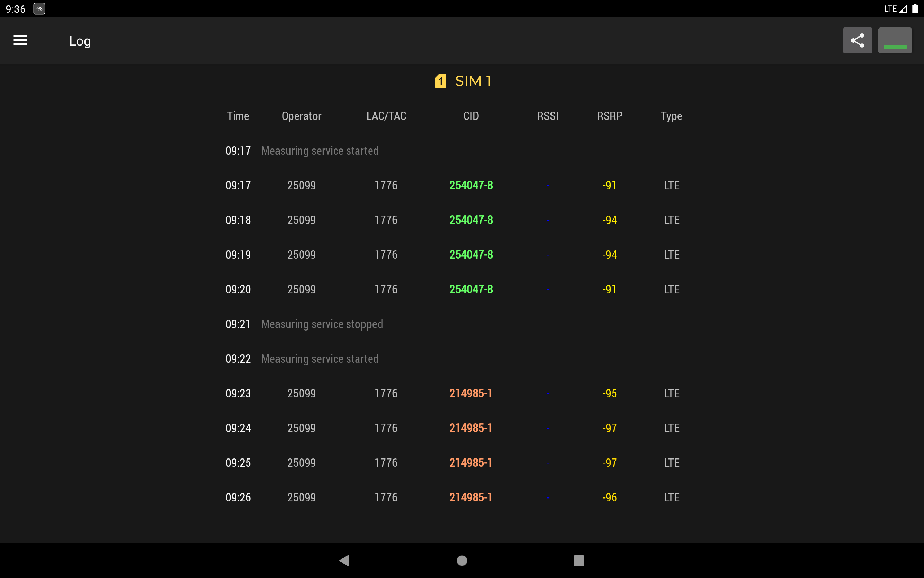Tap the Android back navigation button
The image size is (924, 578).
click(x=344, y=560)
